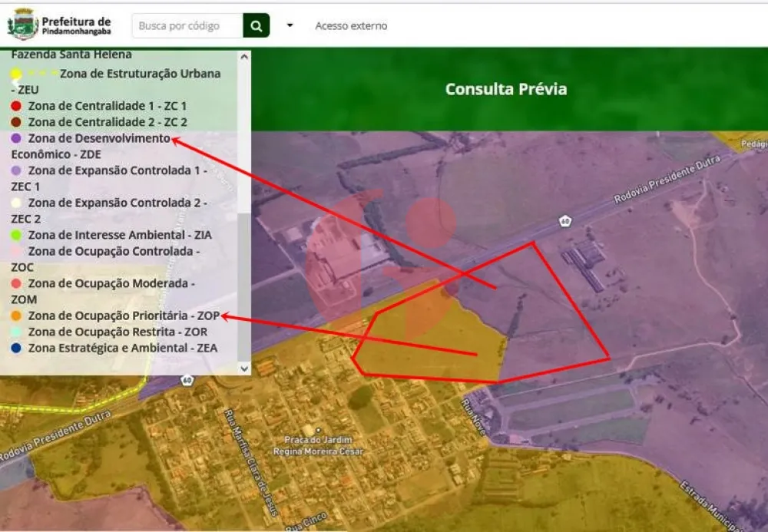
Task: Click the orange dot for Zona de Ocupação Prioritária
Action: pos(16,316)
